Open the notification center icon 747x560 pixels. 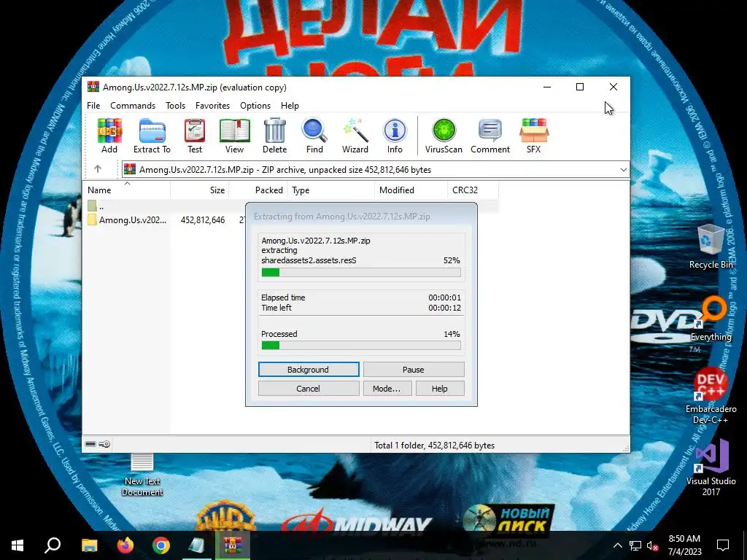(723, 545)
